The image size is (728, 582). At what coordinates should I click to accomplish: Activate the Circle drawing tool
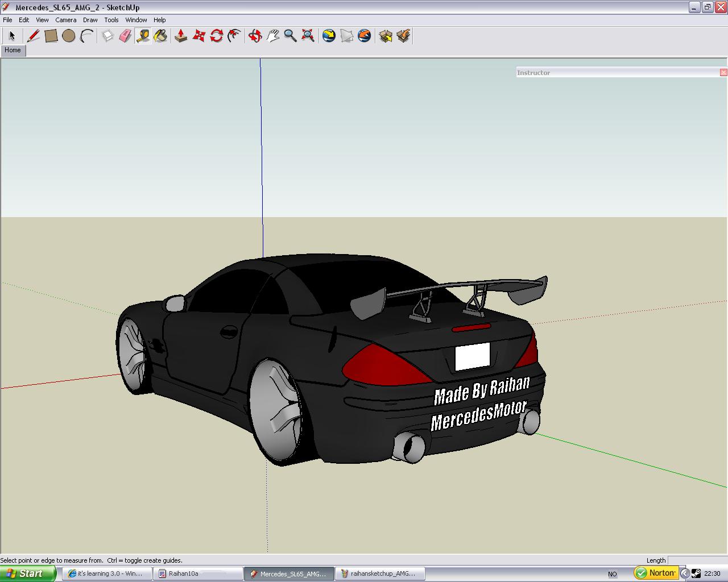[69, 36]
